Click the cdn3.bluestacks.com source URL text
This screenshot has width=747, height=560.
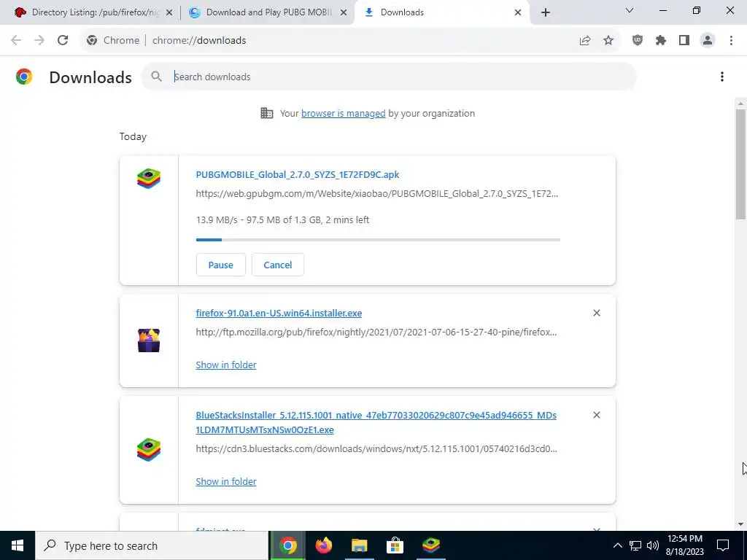point(376,449)
